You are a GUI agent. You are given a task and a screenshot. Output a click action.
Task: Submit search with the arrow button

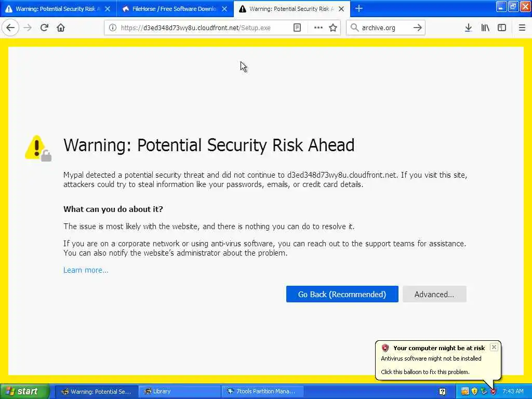point(418,28)
